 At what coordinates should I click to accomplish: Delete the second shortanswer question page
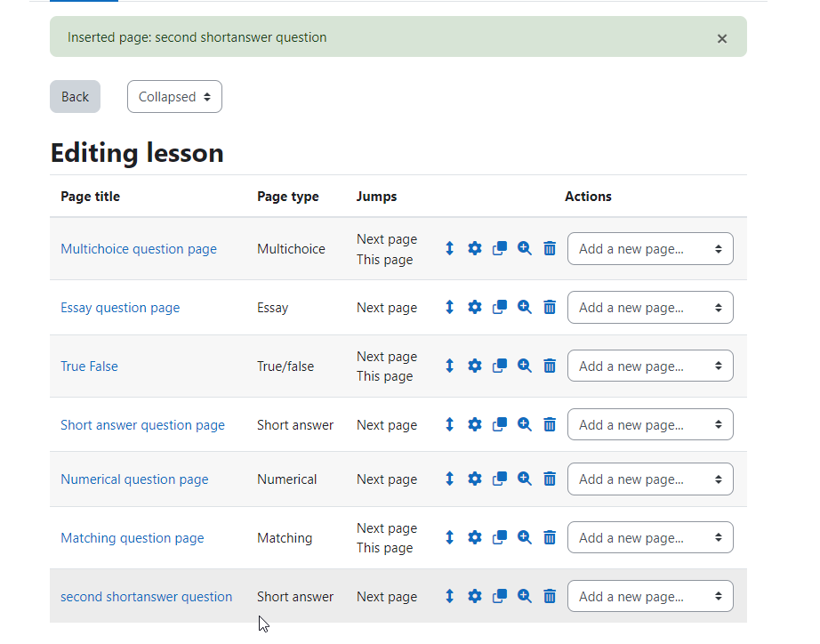pyautogui.click(x=549, y=596)
